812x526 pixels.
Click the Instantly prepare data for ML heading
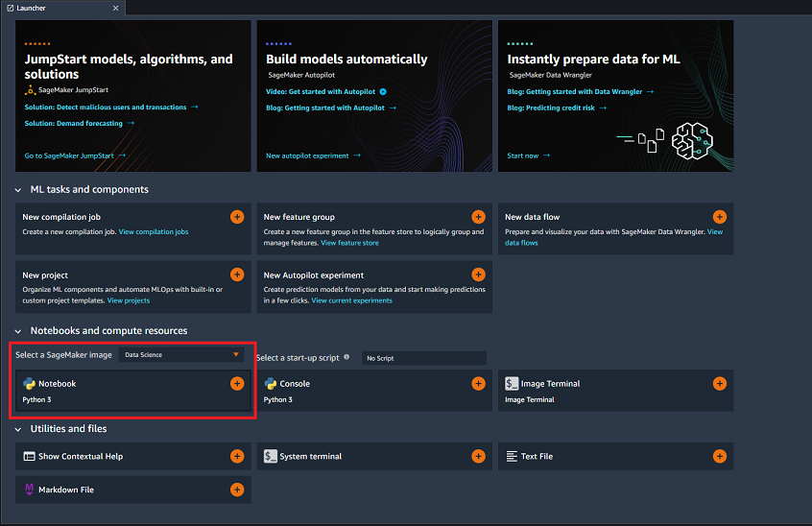593,60
